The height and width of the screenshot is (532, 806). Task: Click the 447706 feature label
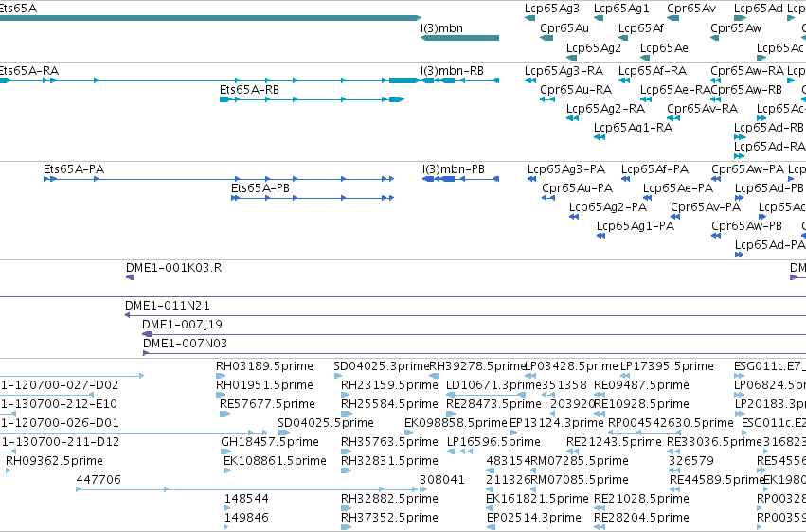tap(99, 480)
